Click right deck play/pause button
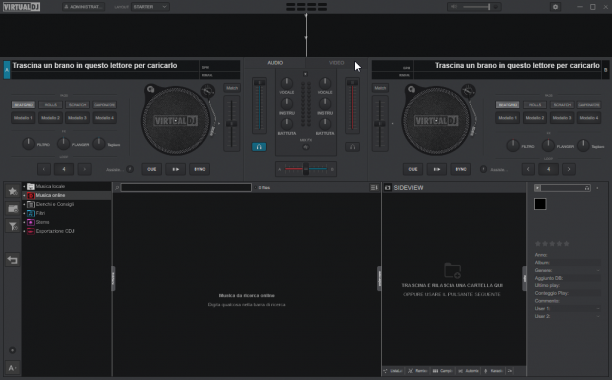Viewport: 612px width, 380px height. point(437,169)
